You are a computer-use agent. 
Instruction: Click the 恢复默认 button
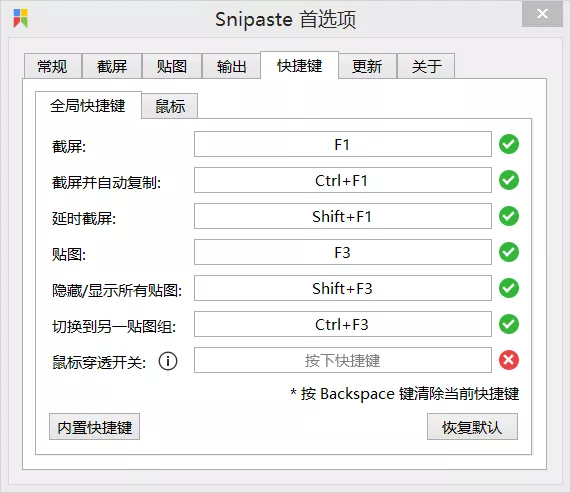472,427
